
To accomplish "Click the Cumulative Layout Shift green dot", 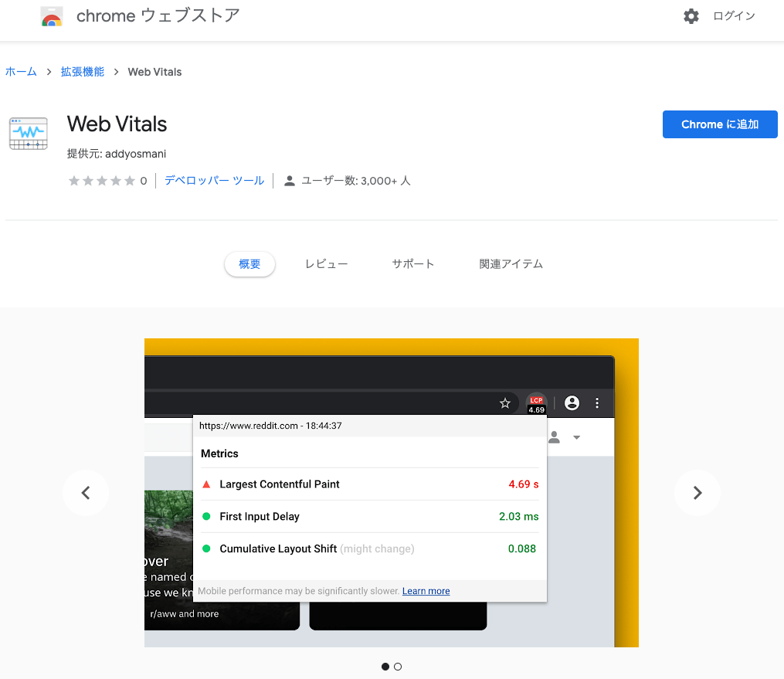I will (206, 548).
